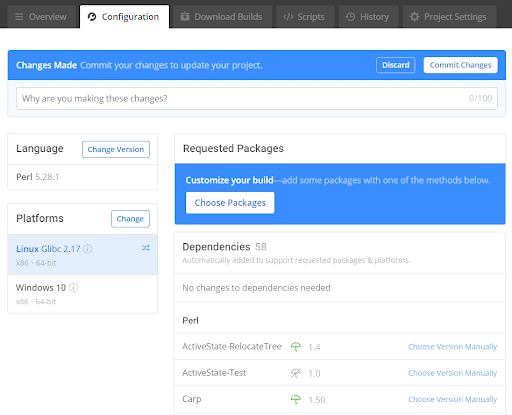Click green umbrella icon beside Carp
512x415 pixels.
click(296, 399)
